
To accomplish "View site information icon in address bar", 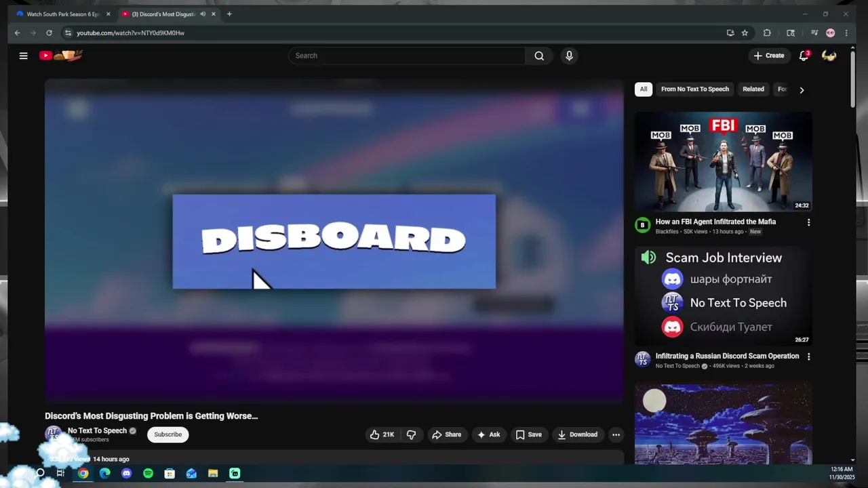I will coord(68,33).
